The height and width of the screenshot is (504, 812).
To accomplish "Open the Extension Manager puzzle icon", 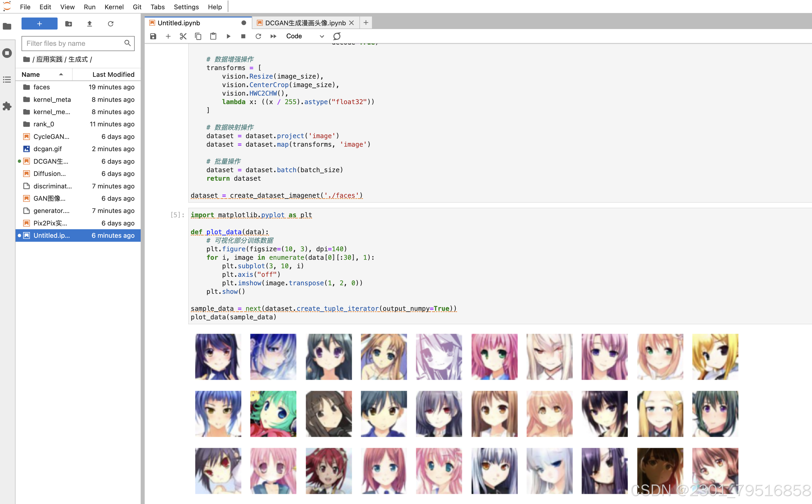I will [x=7, y=106].
